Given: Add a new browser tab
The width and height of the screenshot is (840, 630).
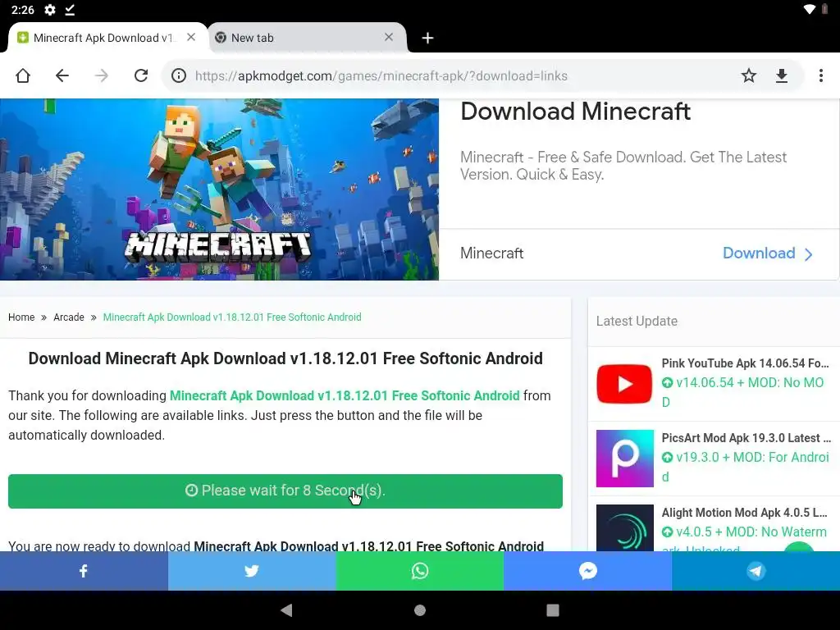Looking at the screenshot, I should pos(427,38).
